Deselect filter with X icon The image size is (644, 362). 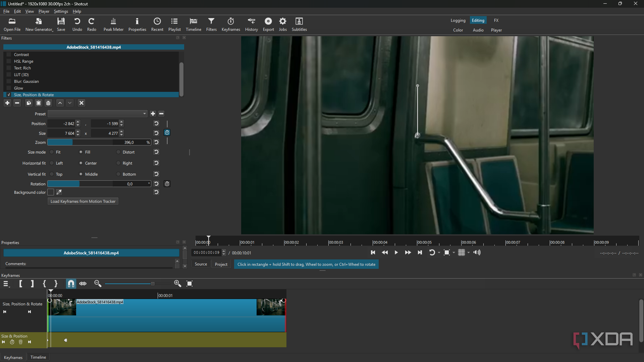[82, 103]
